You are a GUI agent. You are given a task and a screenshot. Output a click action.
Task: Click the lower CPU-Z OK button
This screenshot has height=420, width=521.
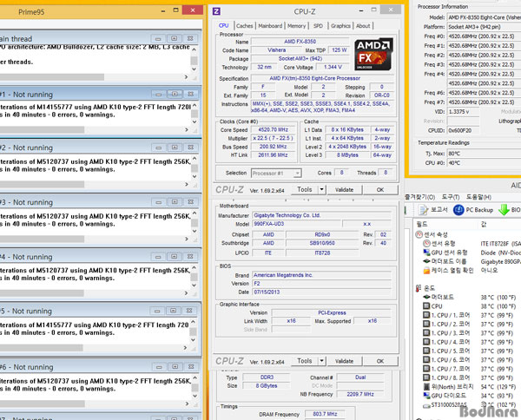380,361
